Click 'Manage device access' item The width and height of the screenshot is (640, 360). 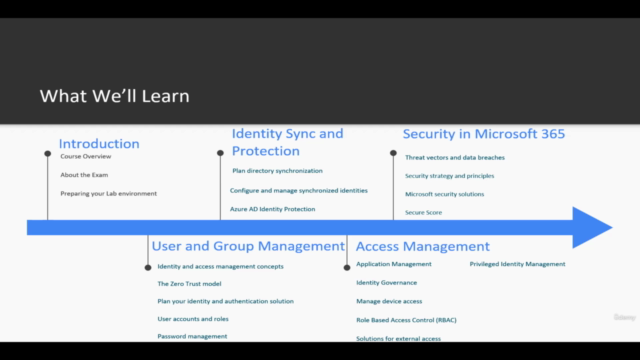[389, 301]
